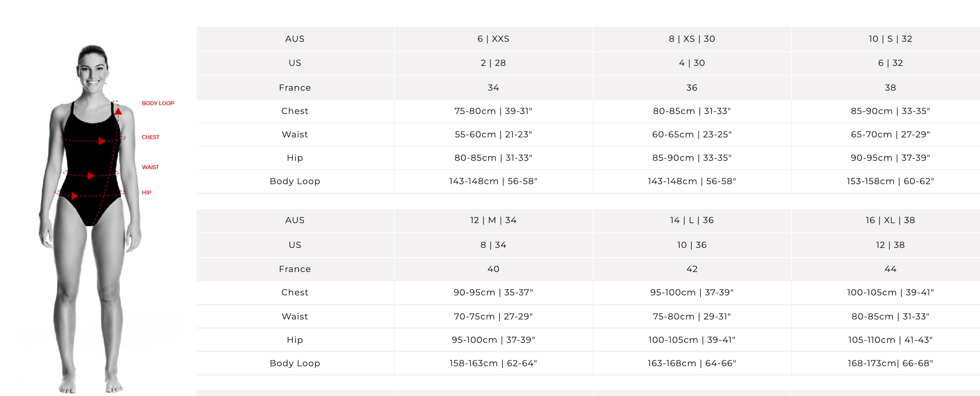Click the CHEST label beside the model
The image size is (980, 396).
click(150, 137)
